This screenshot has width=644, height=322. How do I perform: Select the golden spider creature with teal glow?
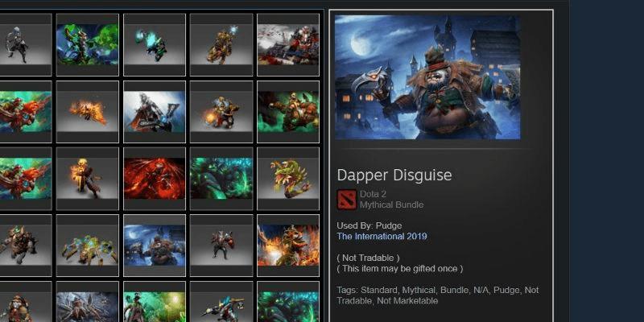88,246
